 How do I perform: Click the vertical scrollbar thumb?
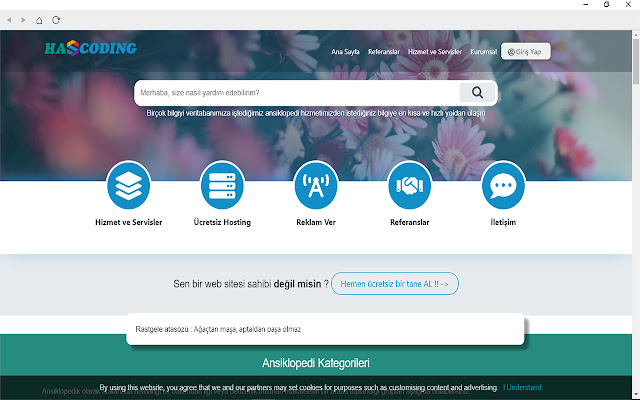(636, 61)
